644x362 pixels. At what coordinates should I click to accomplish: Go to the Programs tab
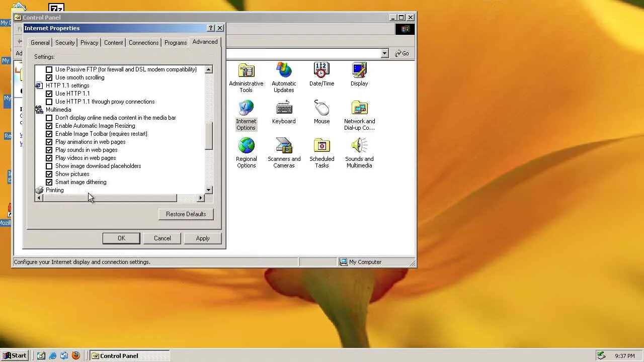(x=175, y=43)
